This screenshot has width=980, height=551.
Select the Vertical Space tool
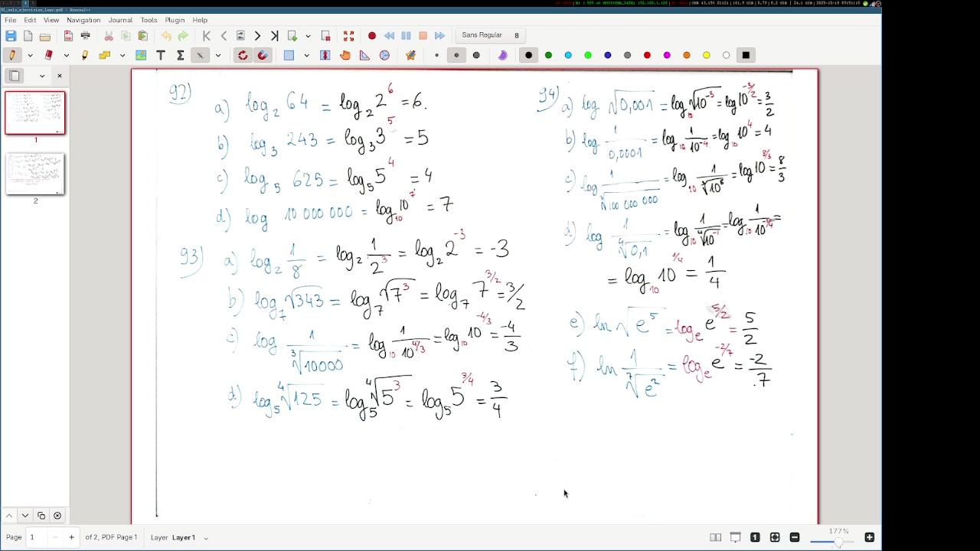pos(325,55)
